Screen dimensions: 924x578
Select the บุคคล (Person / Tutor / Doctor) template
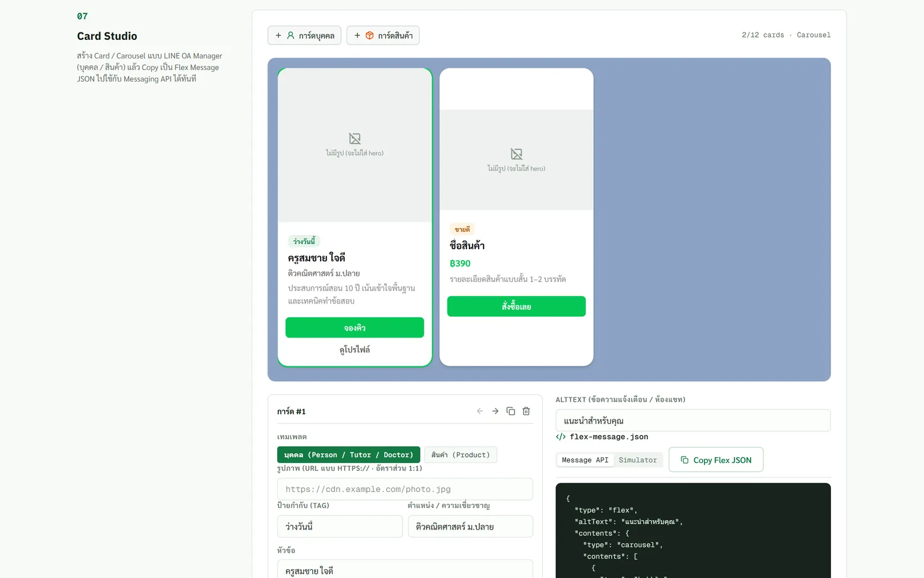tap(349, 455)
